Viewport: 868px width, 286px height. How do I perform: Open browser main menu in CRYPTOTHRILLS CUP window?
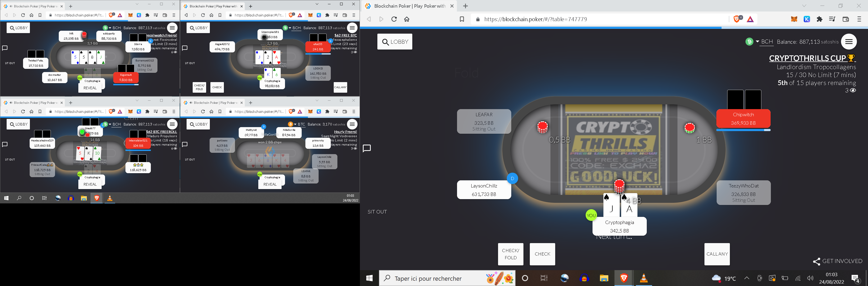point(859,19)
